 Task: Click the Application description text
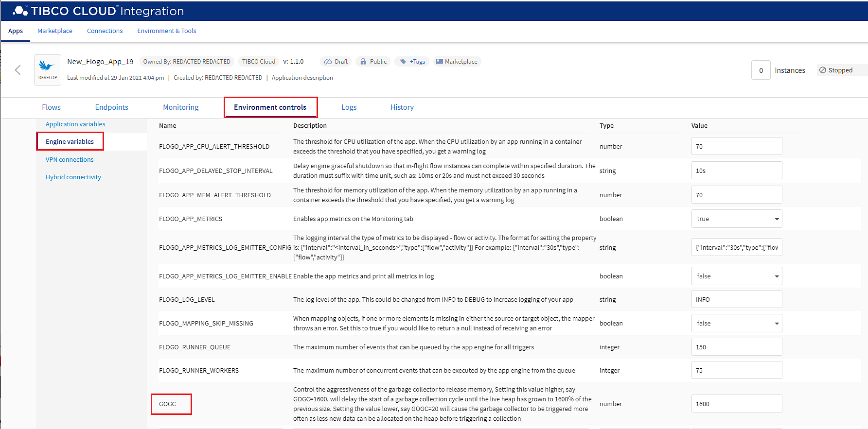point(302,78)
